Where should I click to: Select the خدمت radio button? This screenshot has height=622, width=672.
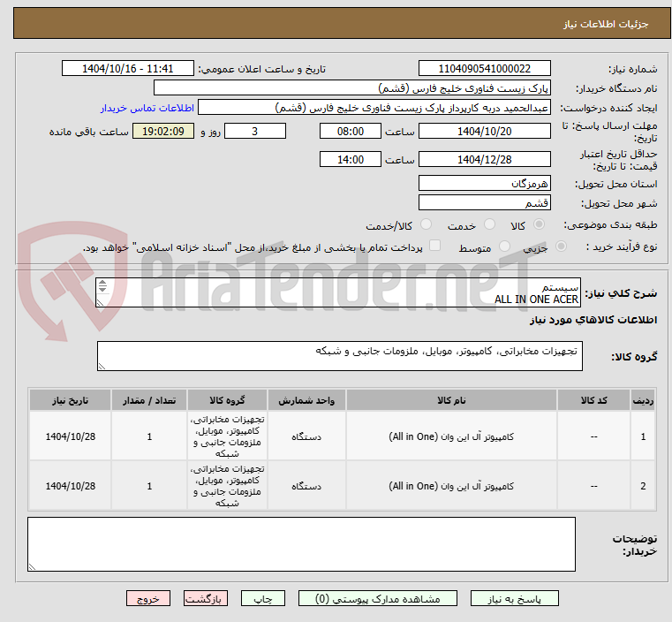tap(489, 224)
